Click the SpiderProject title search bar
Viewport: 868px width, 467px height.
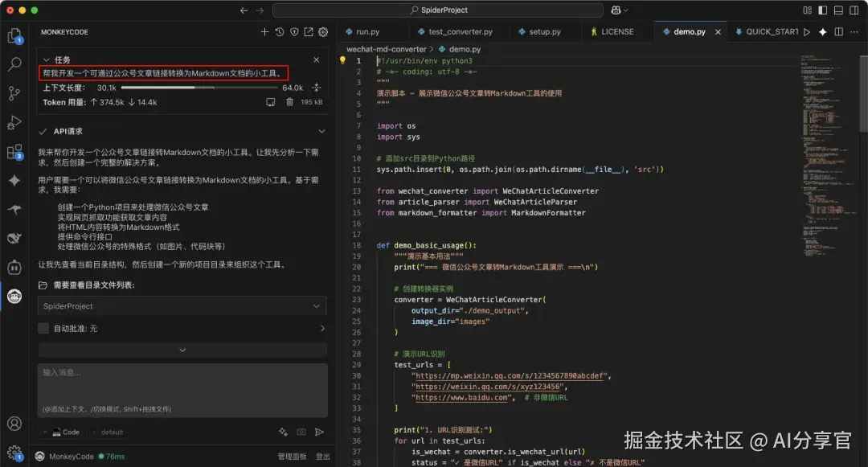click(438, 10)
